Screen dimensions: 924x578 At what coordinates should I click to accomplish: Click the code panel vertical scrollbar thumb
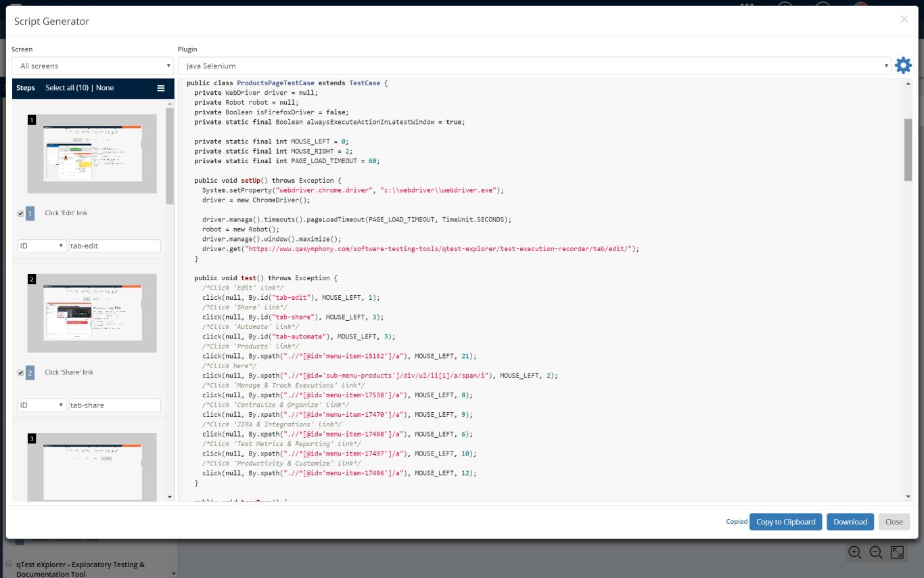908,149
